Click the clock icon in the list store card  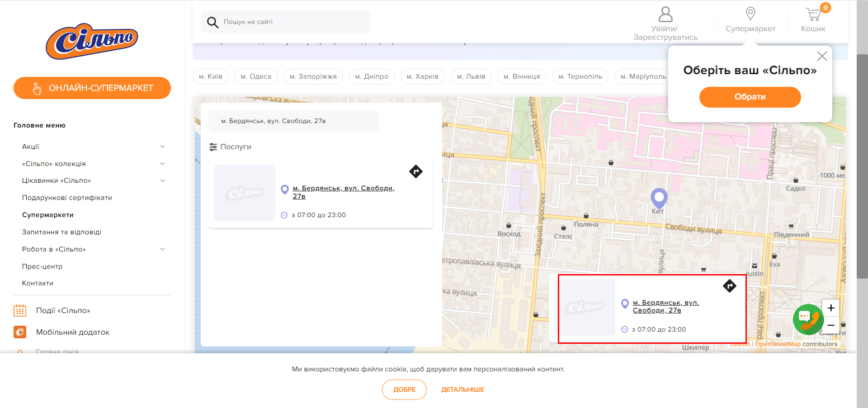pyautogui.click(x=284, y=215)
